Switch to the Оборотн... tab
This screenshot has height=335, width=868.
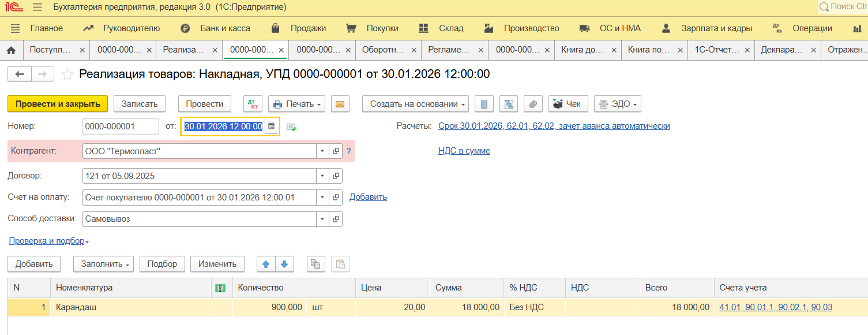point(383,50)
